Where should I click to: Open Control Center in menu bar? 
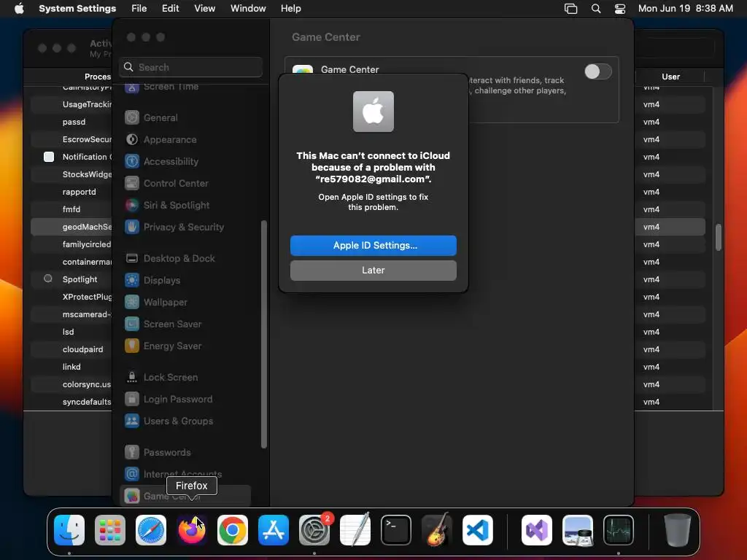coord(620,9)
